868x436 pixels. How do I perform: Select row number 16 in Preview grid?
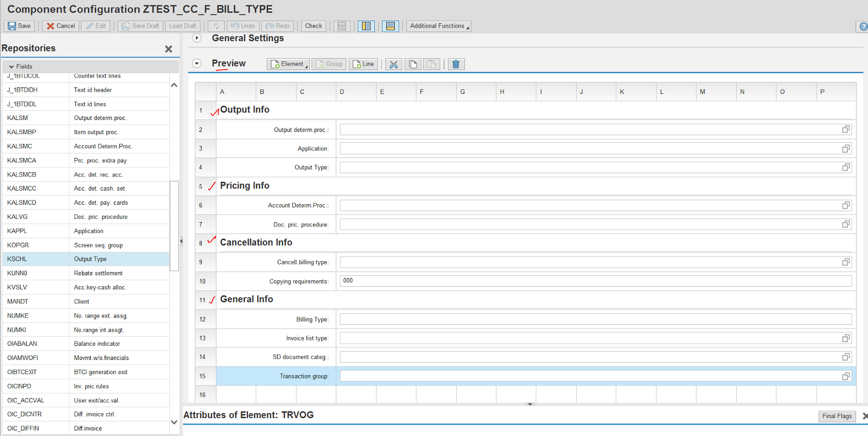(x=206, y=395)
